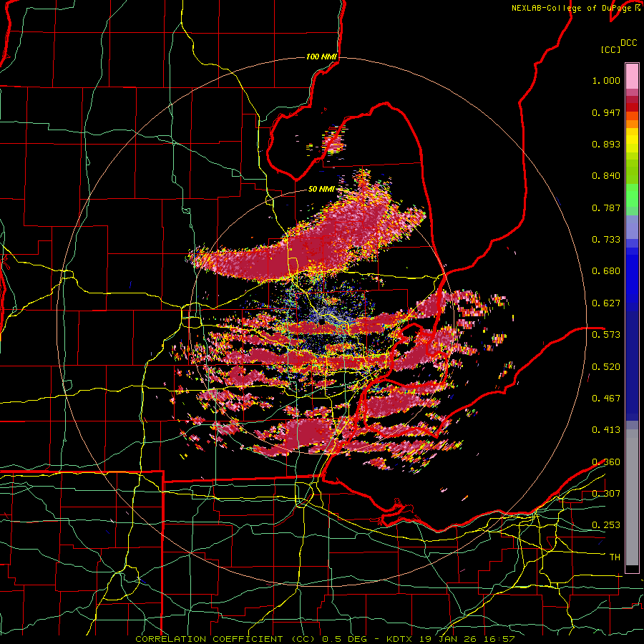Image resolution: width=644 pixels, height=644 pixels.
Task: Click the 0.467 legend value
Action: click(x=606, y=399)
